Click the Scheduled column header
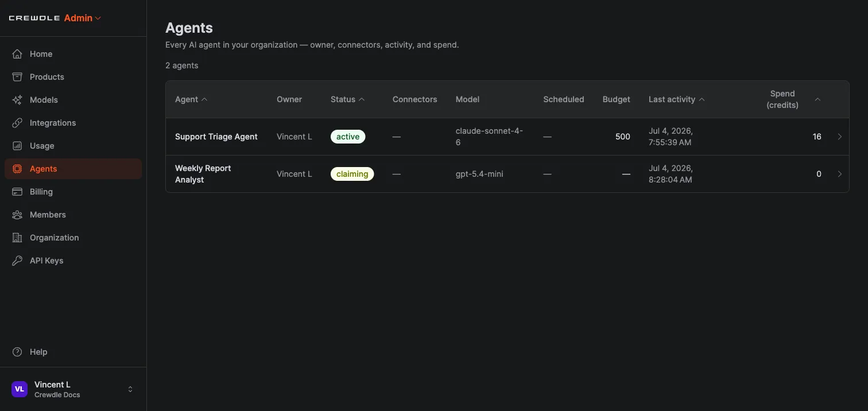The width and height of the screenshot is (868, 411). tap(564, 99)
